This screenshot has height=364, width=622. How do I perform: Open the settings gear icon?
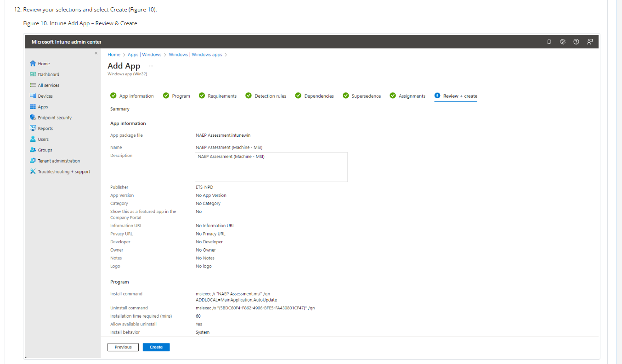563,42
